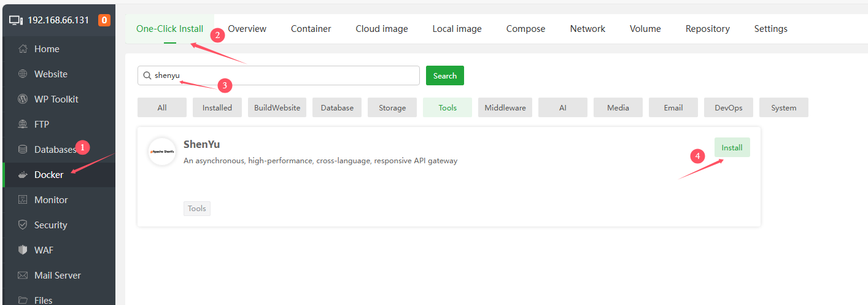This screenshot has height=305, width=868.
Task: Click the Website globe icon
Action: pyautogui.click(x=23, y=74)
